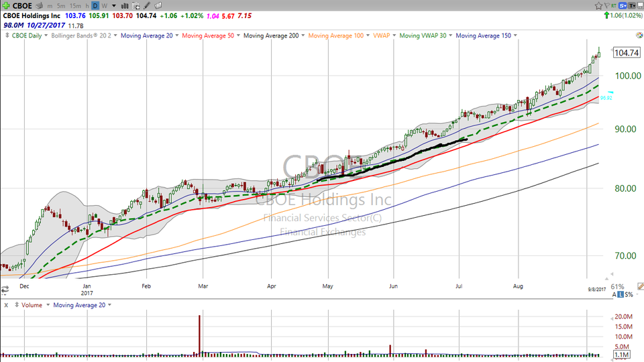Click the CBOE Holdings Inc company name
This screenshot has height=362, width=644.
[32, 15]
